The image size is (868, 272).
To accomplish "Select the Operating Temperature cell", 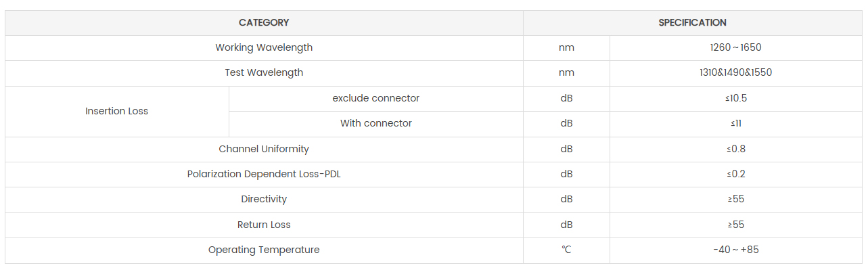I will (x=264, y=250).
